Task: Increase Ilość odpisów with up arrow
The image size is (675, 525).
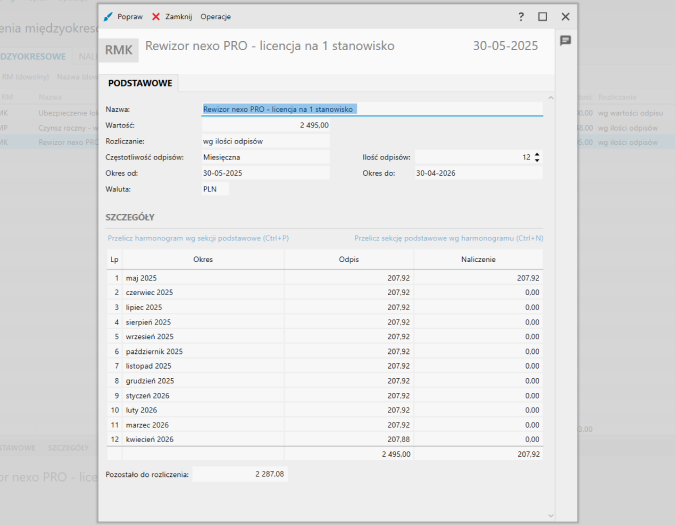Action: (x=537, y=154)
